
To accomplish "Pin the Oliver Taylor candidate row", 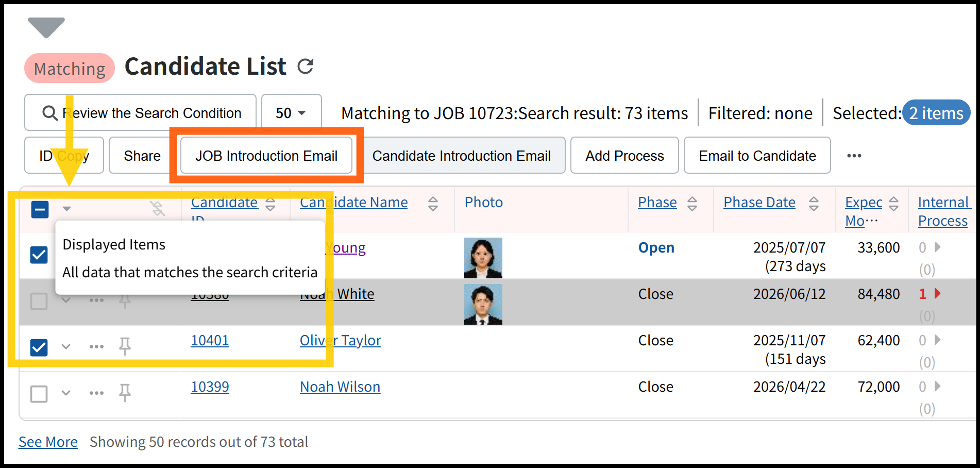I will tap(125, 346).
